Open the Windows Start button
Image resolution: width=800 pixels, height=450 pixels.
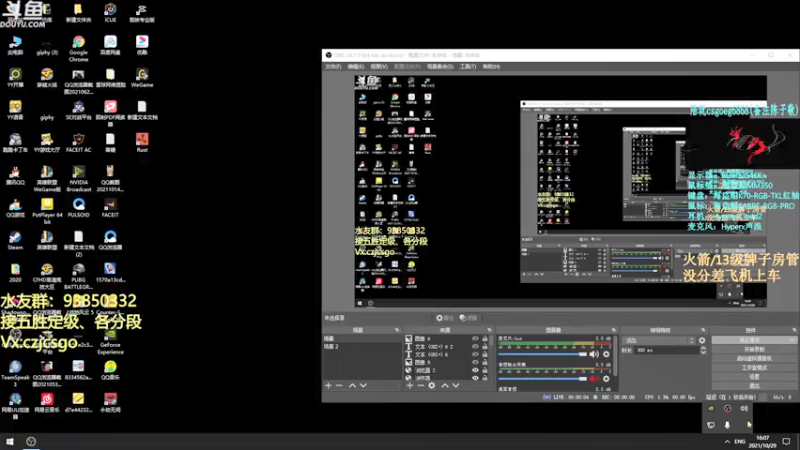[x=10, y=441]
